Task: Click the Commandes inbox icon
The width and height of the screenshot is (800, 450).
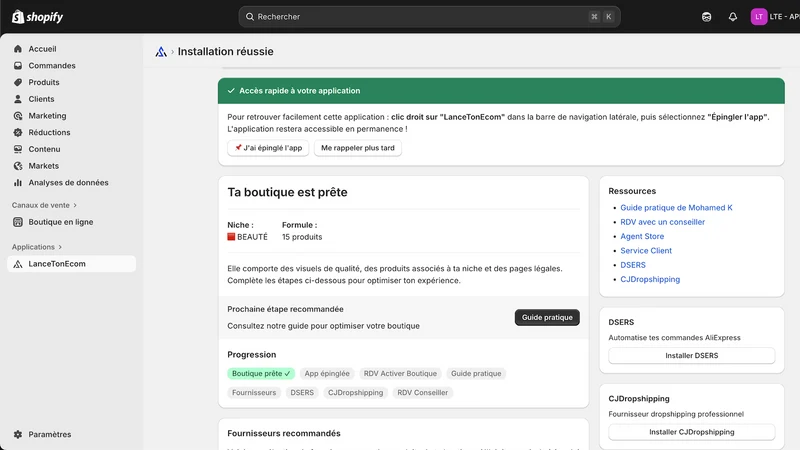Action: (18, 66)
